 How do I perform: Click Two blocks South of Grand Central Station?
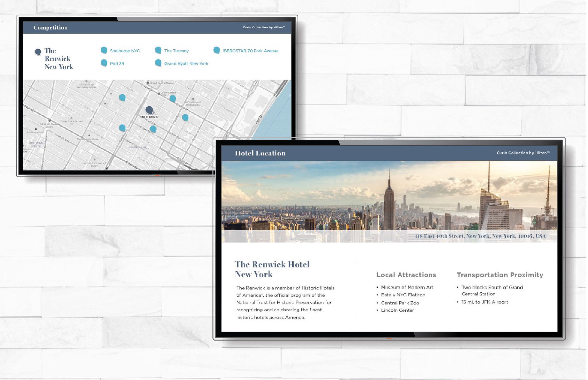point(492,291)
